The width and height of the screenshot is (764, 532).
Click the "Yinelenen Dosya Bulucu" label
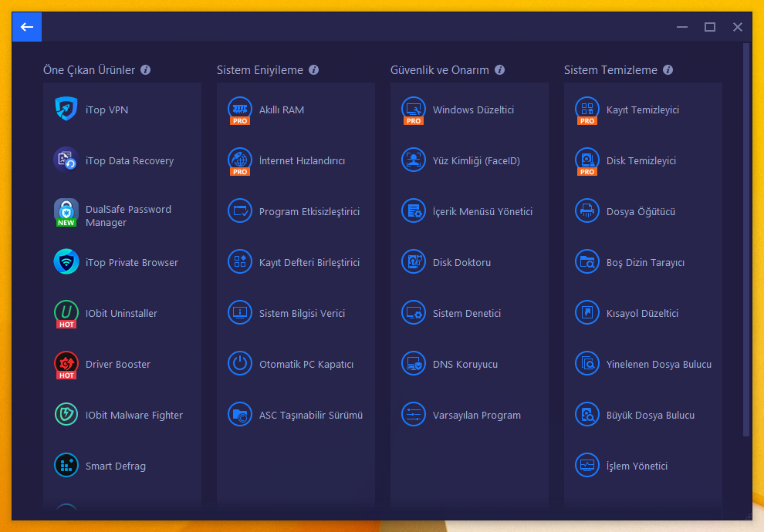[659, 364]
